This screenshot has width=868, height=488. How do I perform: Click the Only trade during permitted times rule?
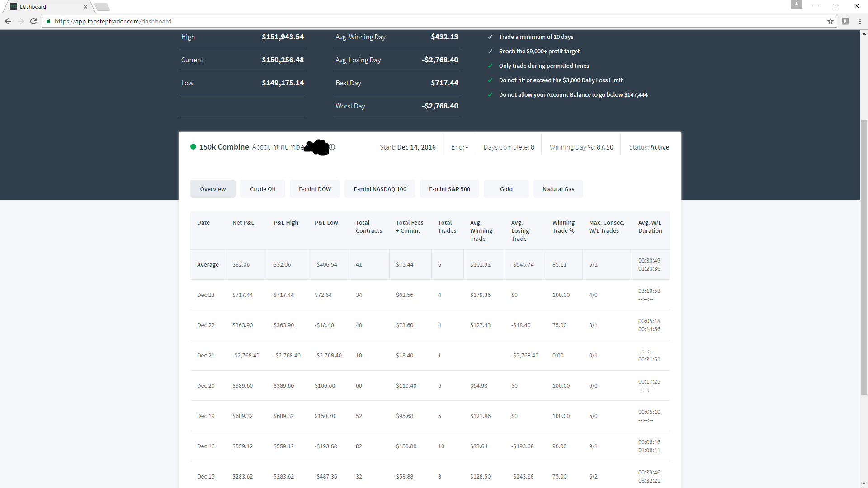click(544, 66)
